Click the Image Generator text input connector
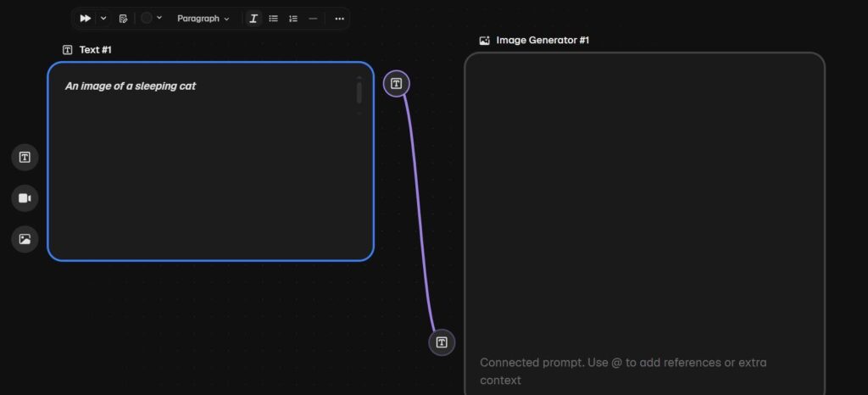 click(x=442, y=342)
